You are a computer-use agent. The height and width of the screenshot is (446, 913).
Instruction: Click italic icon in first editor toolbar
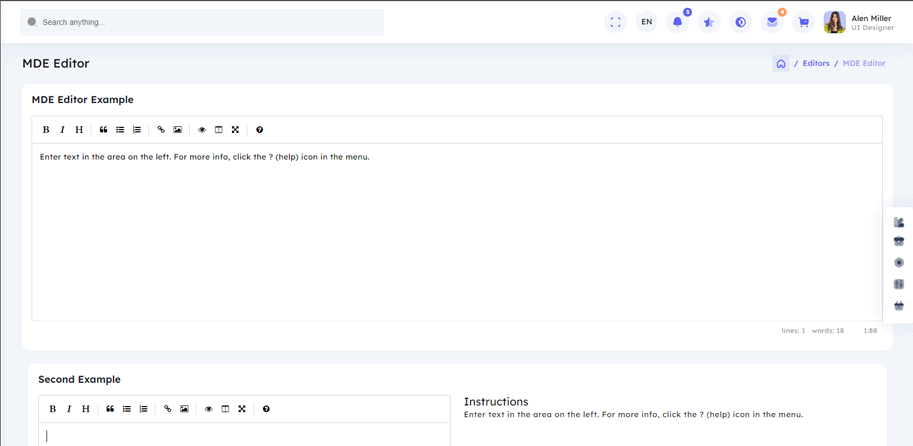(62, 130)
